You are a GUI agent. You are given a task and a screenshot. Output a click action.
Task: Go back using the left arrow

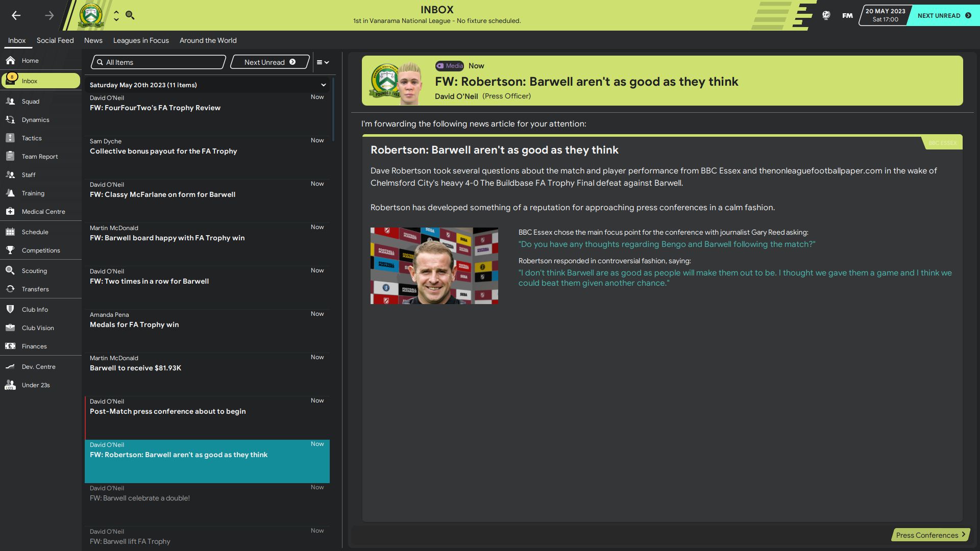coord(16,15)
